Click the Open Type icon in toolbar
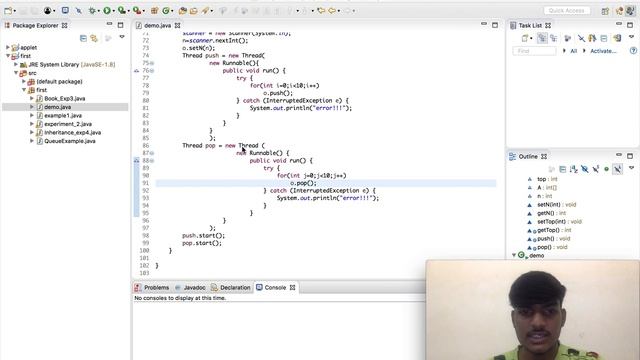 182,11
